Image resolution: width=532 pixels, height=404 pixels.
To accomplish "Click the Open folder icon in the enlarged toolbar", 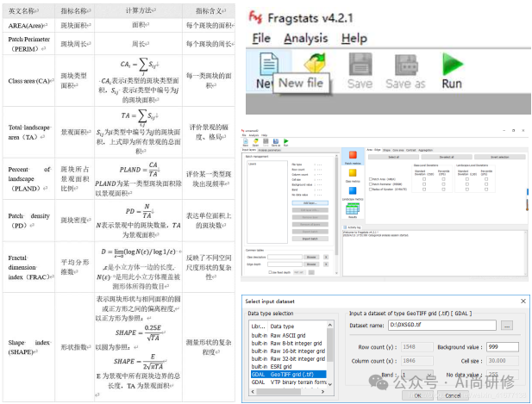I will (x=316, y=63).
